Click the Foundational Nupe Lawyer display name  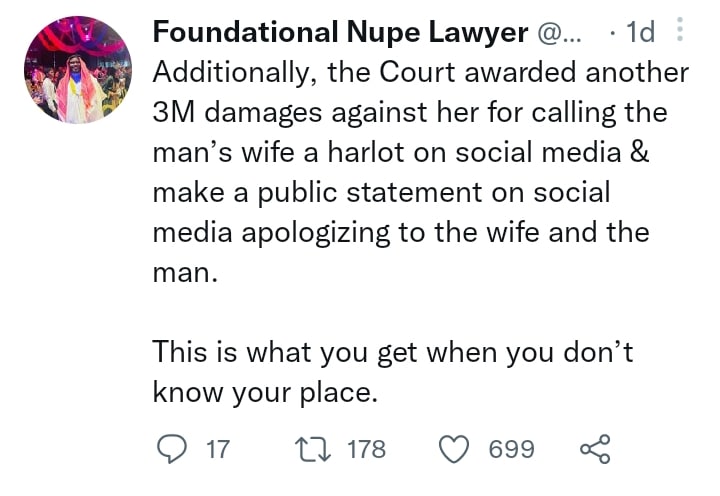340,33
